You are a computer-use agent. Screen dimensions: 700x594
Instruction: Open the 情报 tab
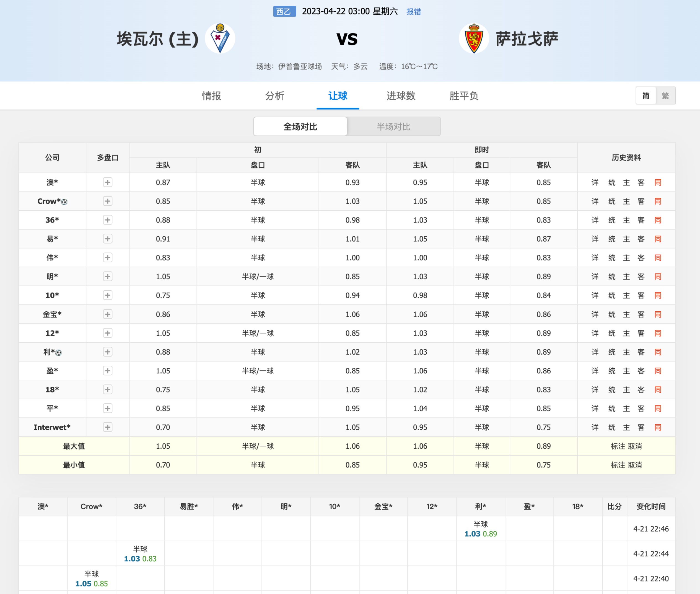(x=211, y=96)
